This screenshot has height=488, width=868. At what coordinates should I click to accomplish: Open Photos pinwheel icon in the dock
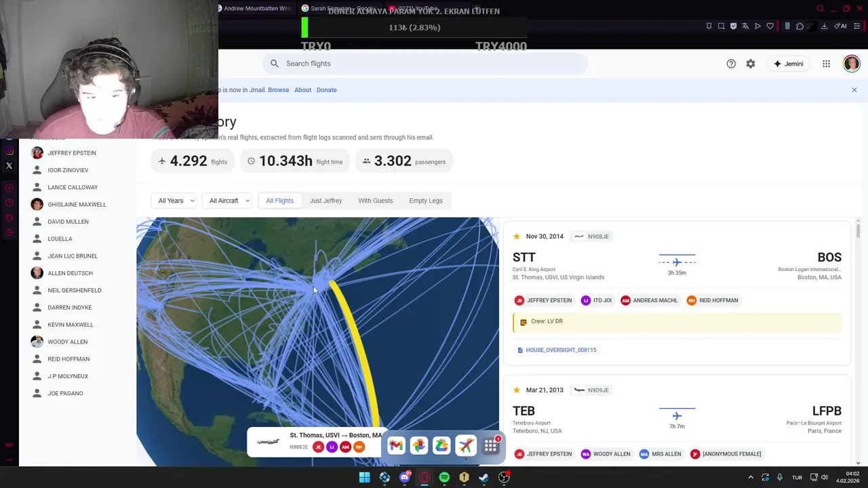(419, 445)
